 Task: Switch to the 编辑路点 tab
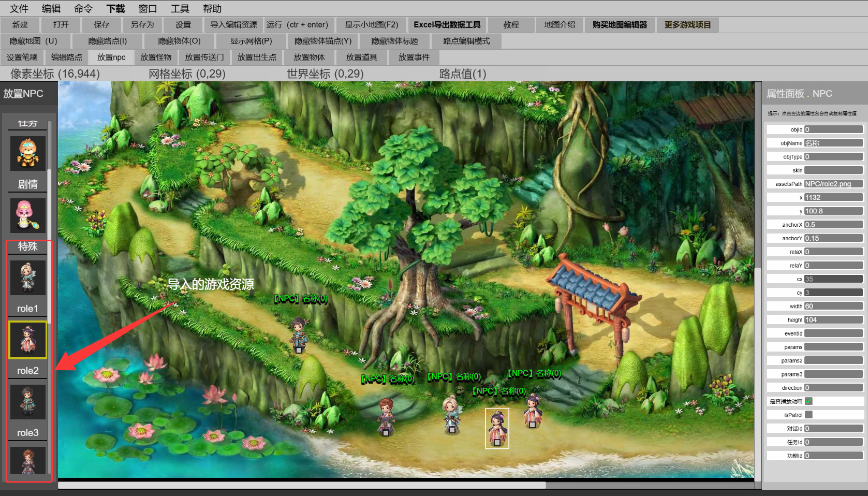[x=66, y=57]
